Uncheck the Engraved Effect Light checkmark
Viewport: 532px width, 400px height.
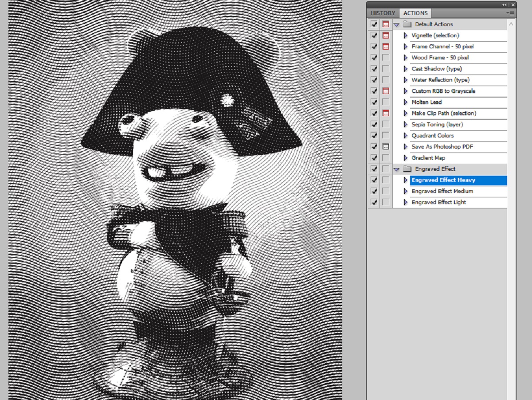pos(374,202)
